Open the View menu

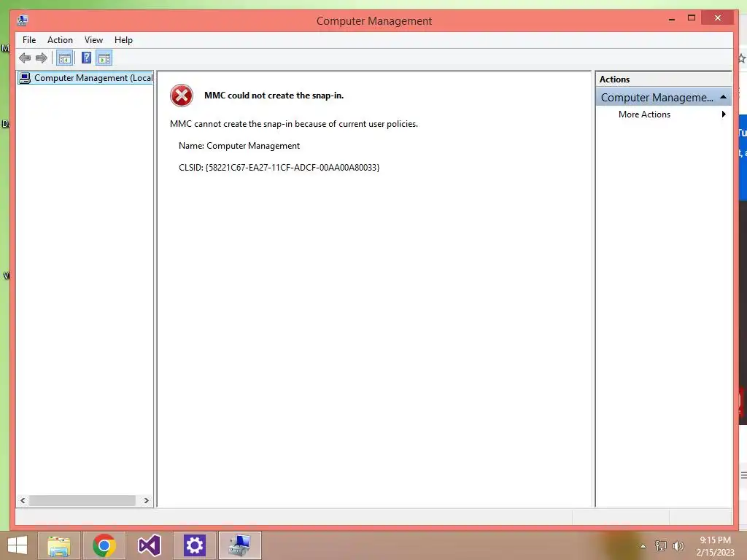pos(93,40)
